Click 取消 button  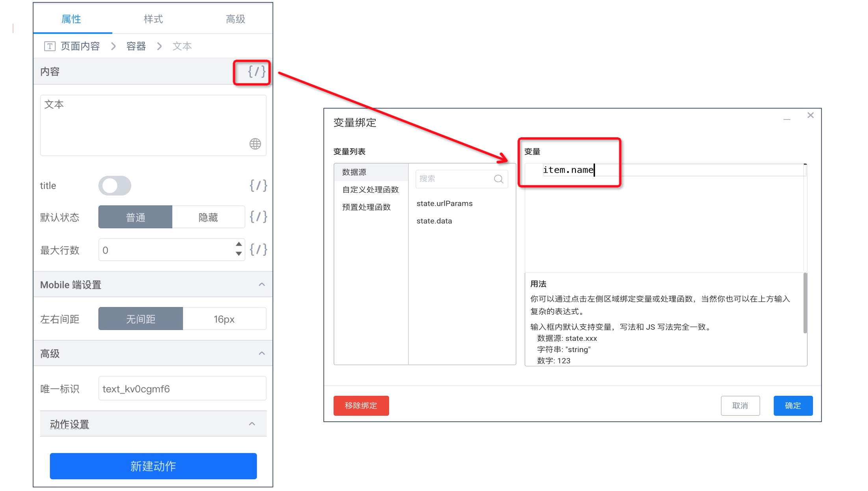(x=740, y=406)
